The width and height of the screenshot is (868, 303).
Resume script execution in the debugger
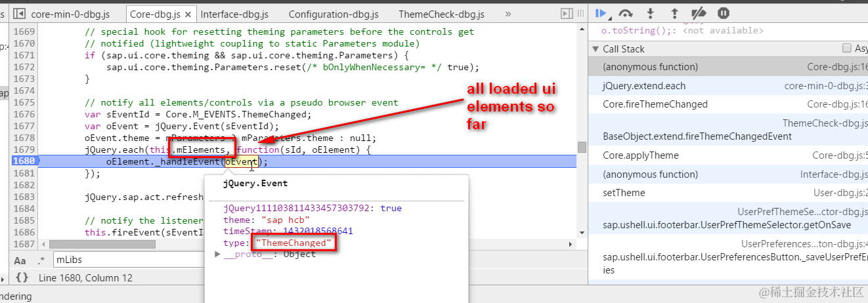point(601,13)
